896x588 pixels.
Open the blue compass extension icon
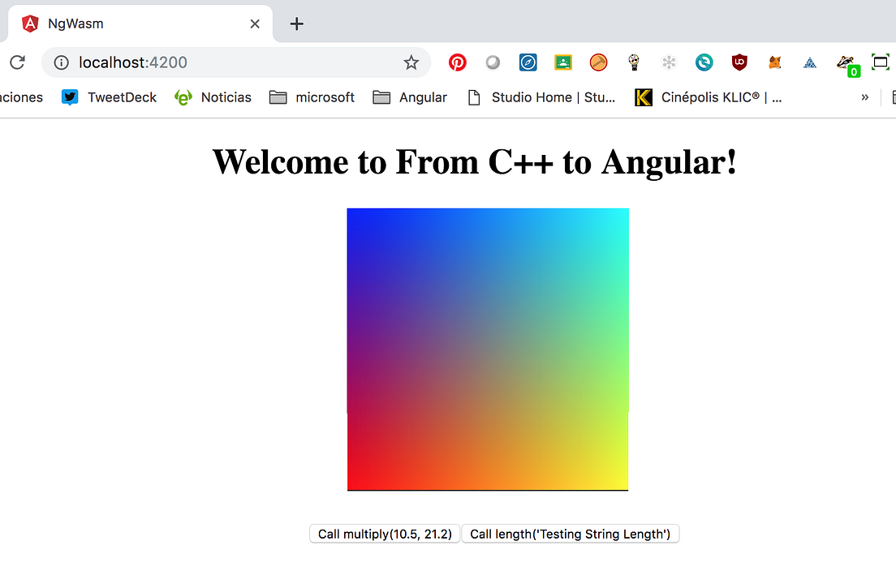click(528, 62)
